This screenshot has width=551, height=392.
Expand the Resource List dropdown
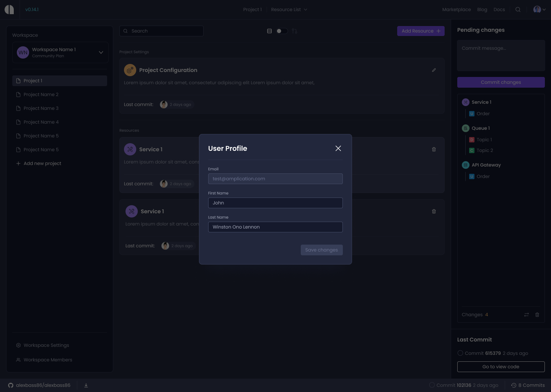click(x=289, y=10)
